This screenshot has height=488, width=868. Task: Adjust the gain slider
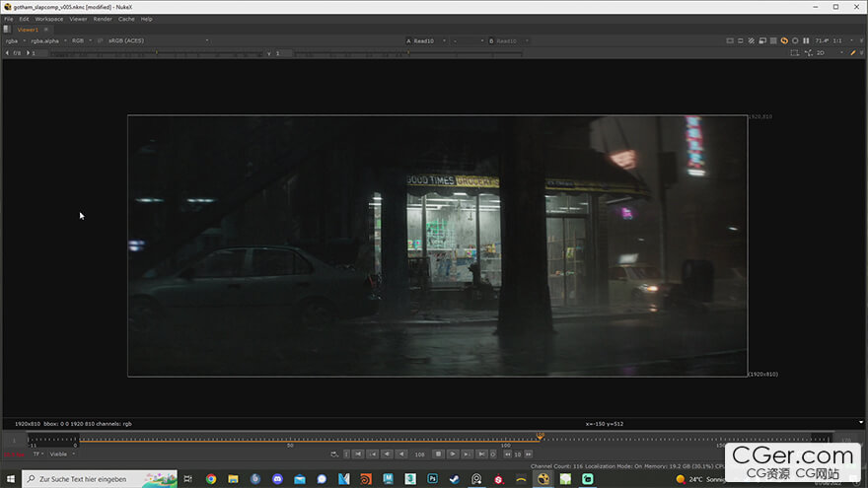click(x=157, y=53)
